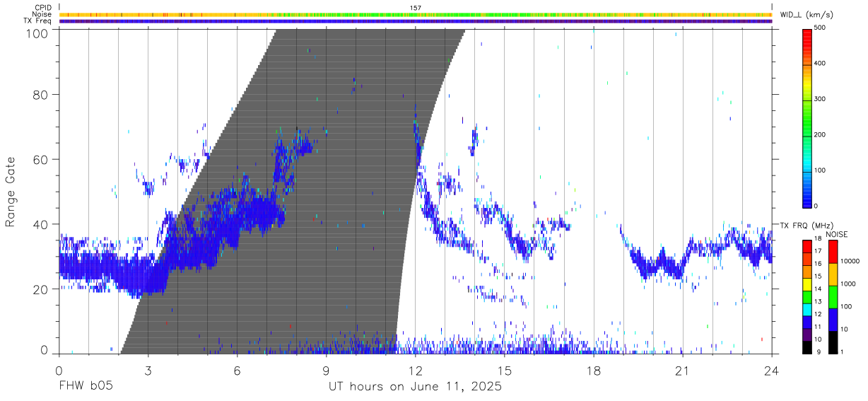Screen dimensions: 868x401
Task: Pick the blue swatch in NOISE legend
Action: coord(833,319)
